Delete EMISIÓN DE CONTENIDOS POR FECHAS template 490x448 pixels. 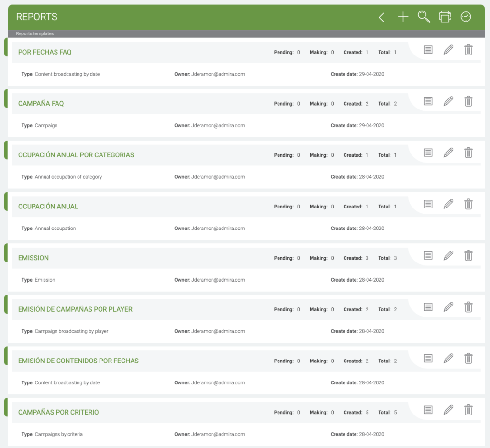click(468, 358)
